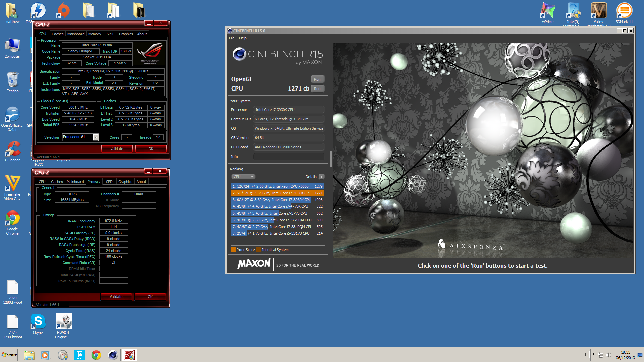Open Graphics tab in top CPU-Z window
Screen dimensions: 644x362
pos(126,34)
